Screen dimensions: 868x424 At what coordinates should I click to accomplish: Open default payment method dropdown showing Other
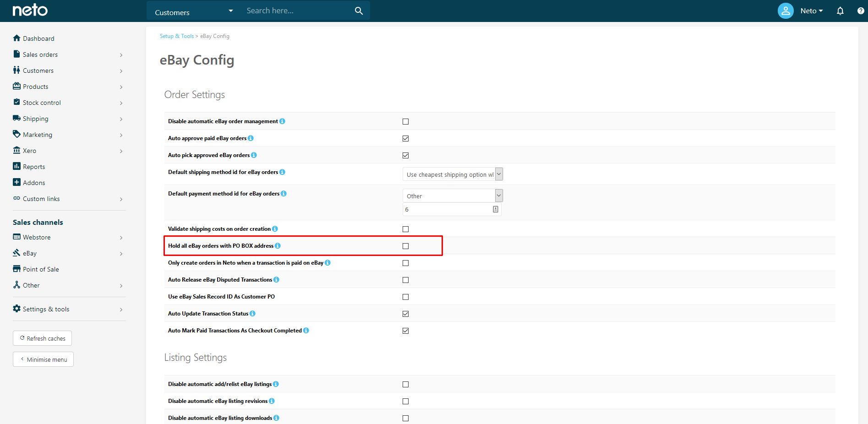point(453,196)
